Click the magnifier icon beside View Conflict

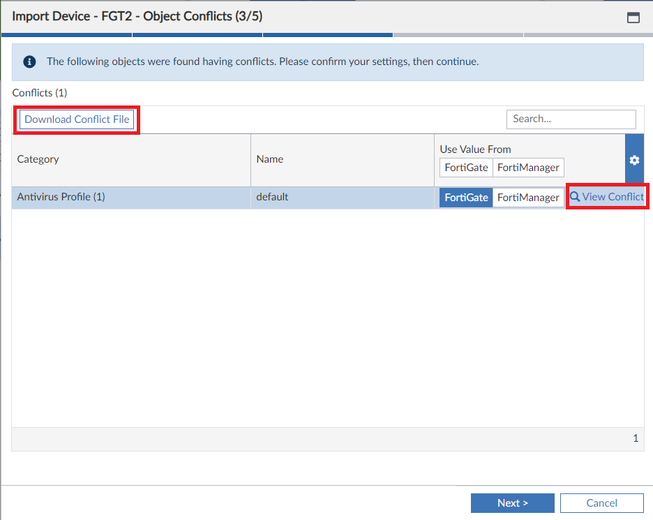(575, 197)
